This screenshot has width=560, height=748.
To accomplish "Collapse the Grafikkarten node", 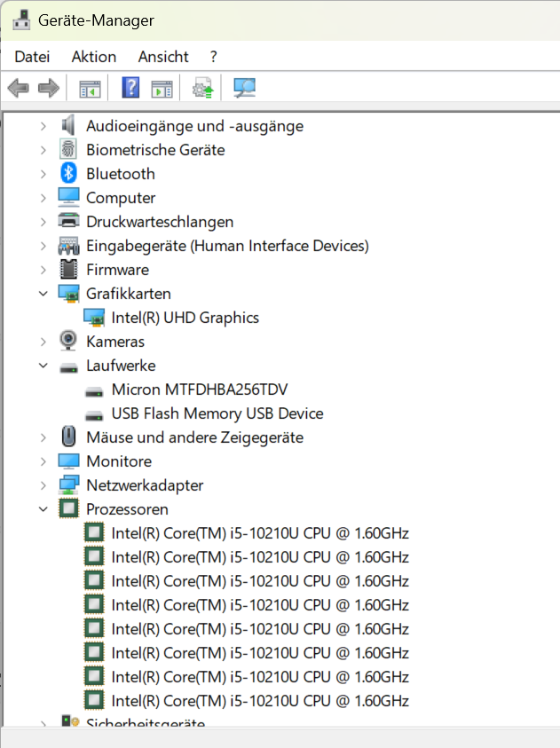I will 43,294.
